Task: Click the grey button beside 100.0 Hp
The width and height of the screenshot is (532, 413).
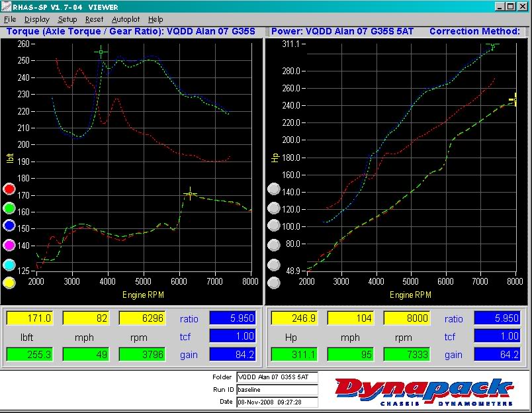Action: point(274,225)
